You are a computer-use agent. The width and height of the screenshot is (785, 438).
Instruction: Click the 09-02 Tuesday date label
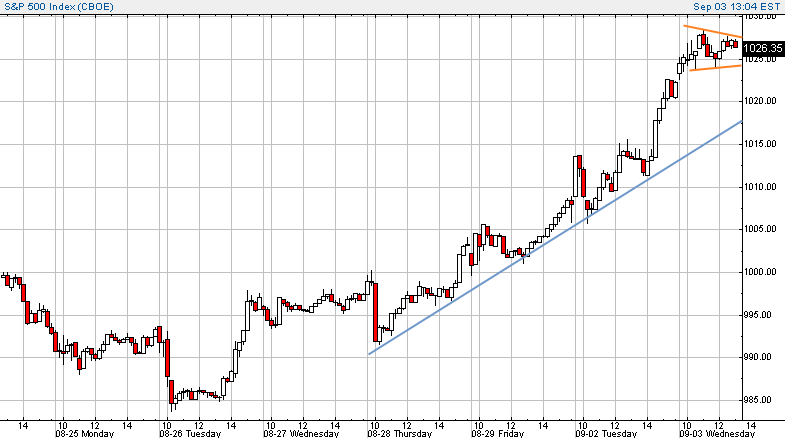click(606, 433)
